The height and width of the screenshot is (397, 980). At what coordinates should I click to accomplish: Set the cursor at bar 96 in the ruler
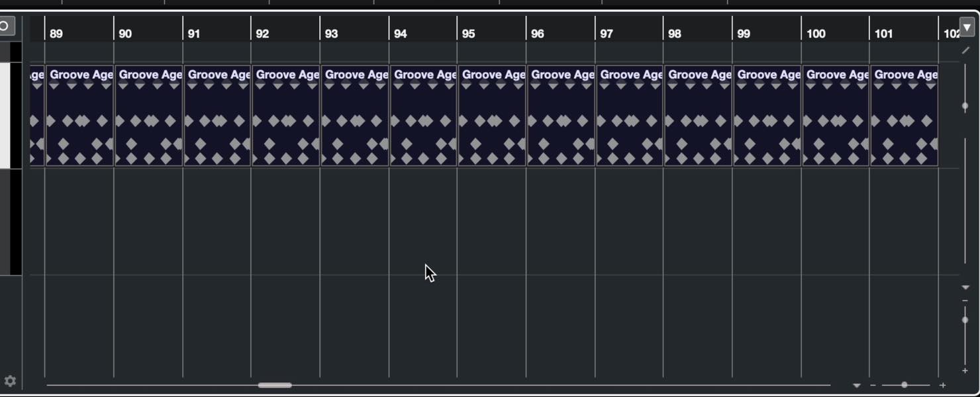coord(537,34)
